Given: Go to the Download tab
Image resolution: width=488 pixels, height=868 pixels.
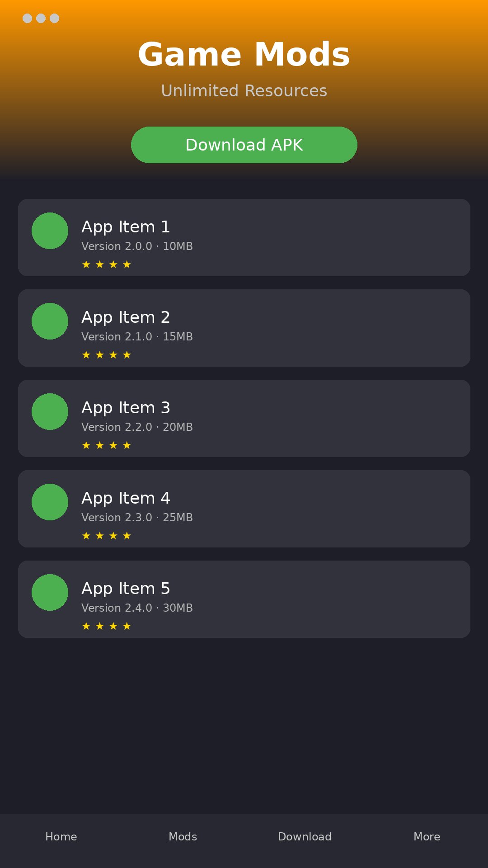Looking at the screenshot, I should [305, 836].
